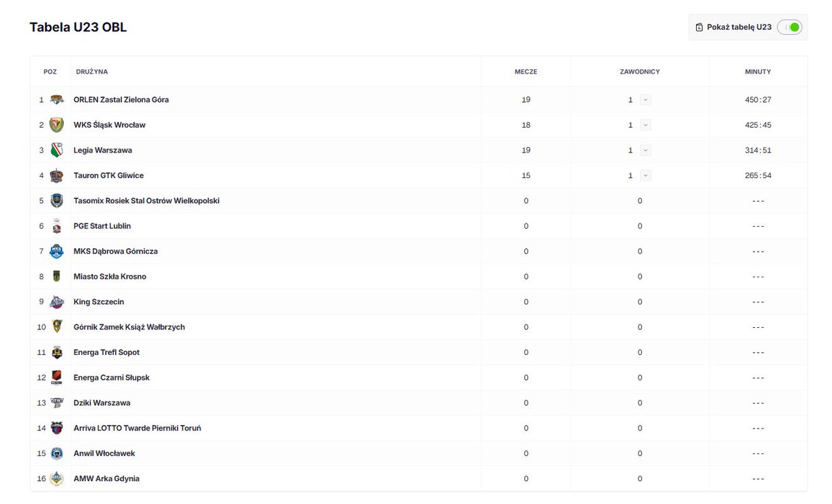Select minutes value 265:54
Viewport: 832px width, 504px height.
coord(758,175)
